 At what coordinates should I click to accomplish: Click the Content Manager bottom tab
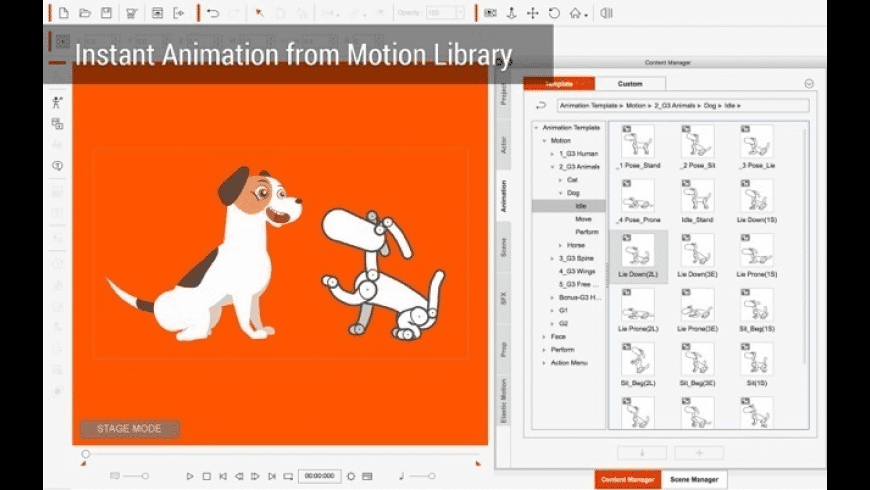coord(628,479)
